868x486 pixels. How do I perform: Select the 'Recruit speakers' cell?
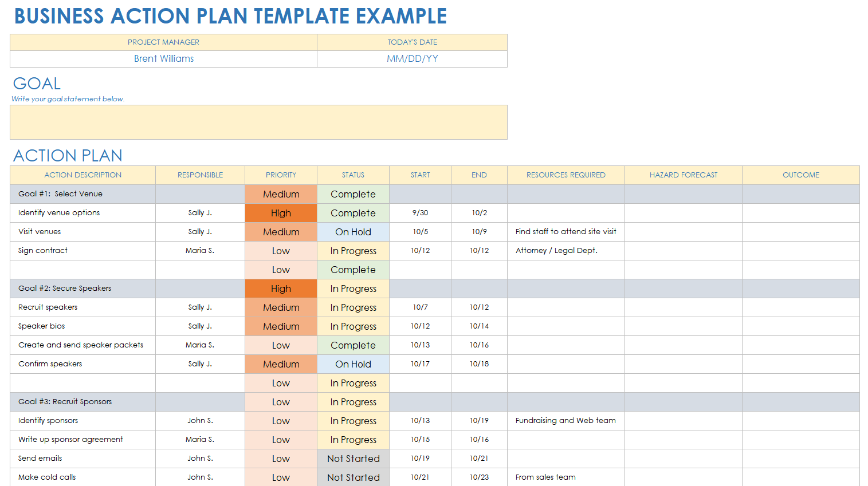(x=83, y=307)
